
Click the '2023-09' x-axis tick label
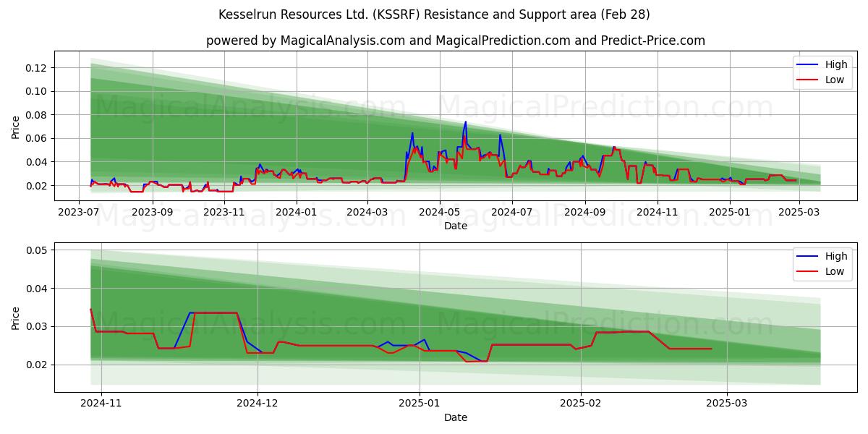tap(152, 212)
